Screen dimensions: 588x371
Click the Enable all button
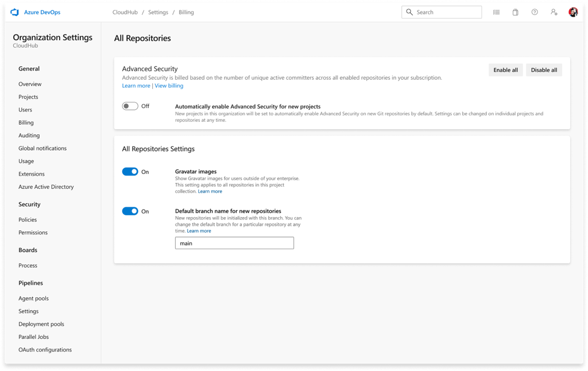[505, 69]
